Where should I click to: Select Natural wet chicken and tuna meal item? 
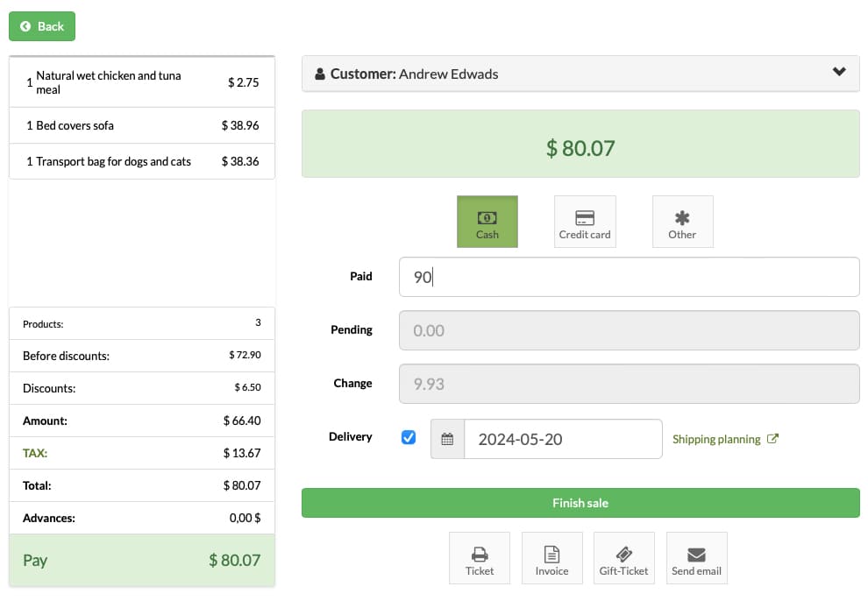142,82
